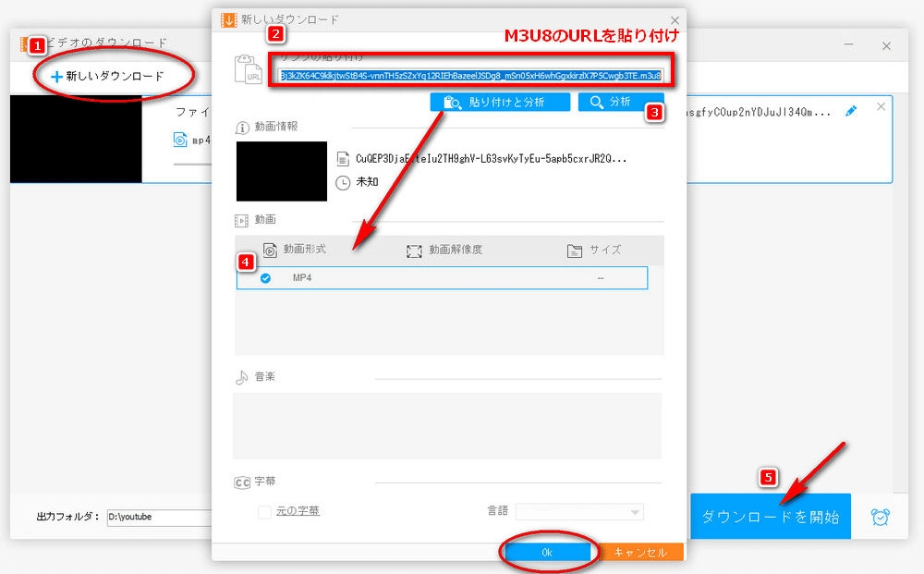Click the video resolution (動画解像度) column header
The height and width of the screenshot is (574, 924).
point(444,250)
